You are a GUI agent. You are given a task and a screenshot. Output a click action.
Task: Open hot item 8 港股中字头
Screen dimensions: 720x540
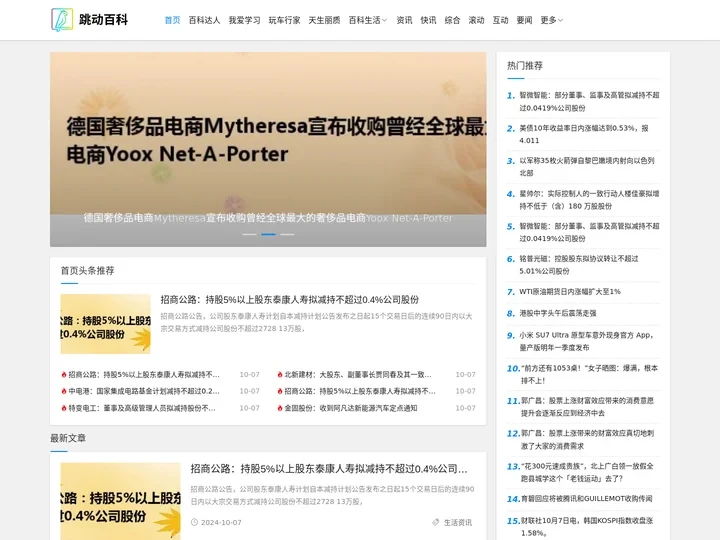tap(558, 313)
